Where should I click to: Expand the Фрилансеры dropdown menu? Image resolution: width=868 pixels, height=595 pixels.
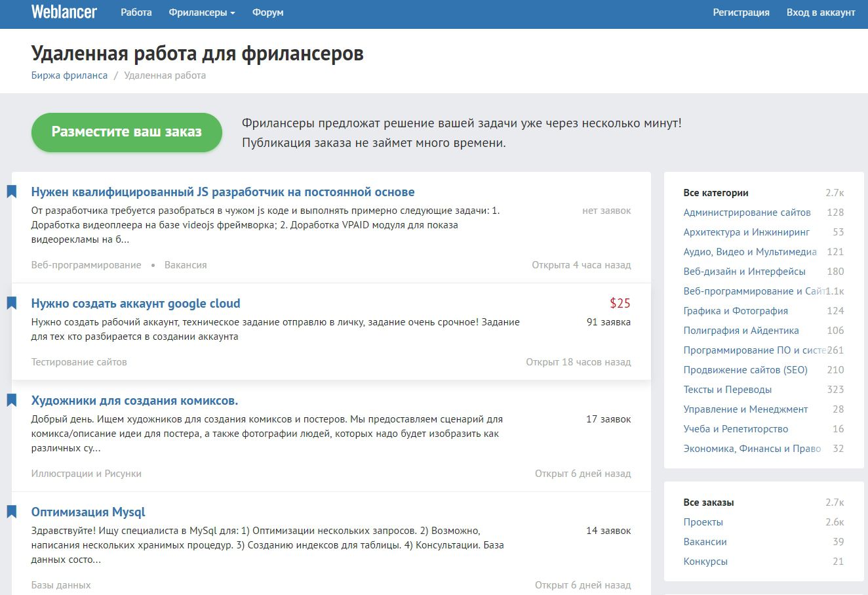[202, 12]
